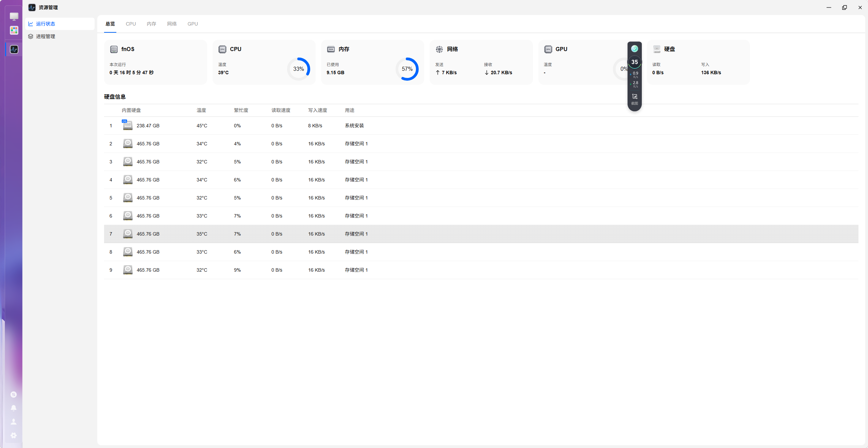Click 系统安装 usage text for disk 1
The height and width of the screenshot is (448, 868).
(354, 126)
